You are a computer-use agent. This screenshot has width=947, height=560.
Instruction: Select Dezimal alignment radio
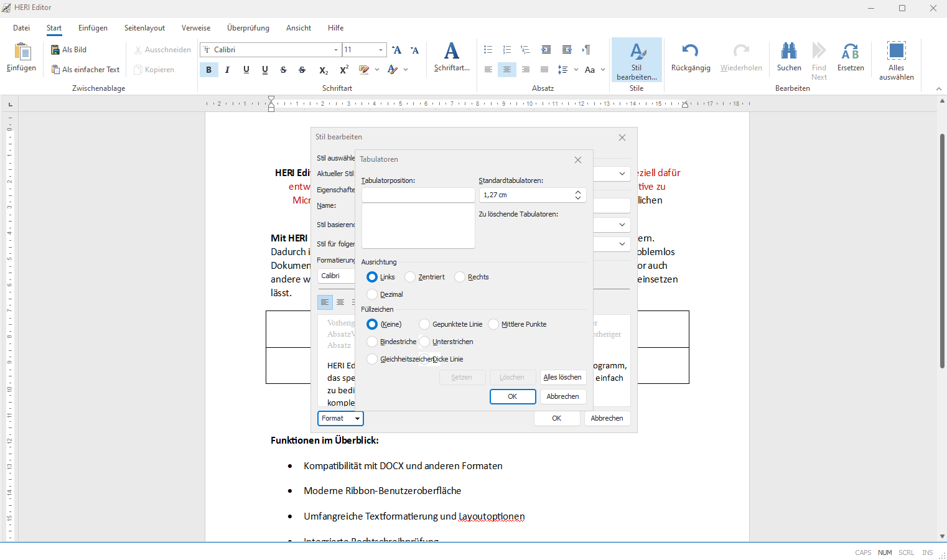pyautogui.click(x=372, y=294)
